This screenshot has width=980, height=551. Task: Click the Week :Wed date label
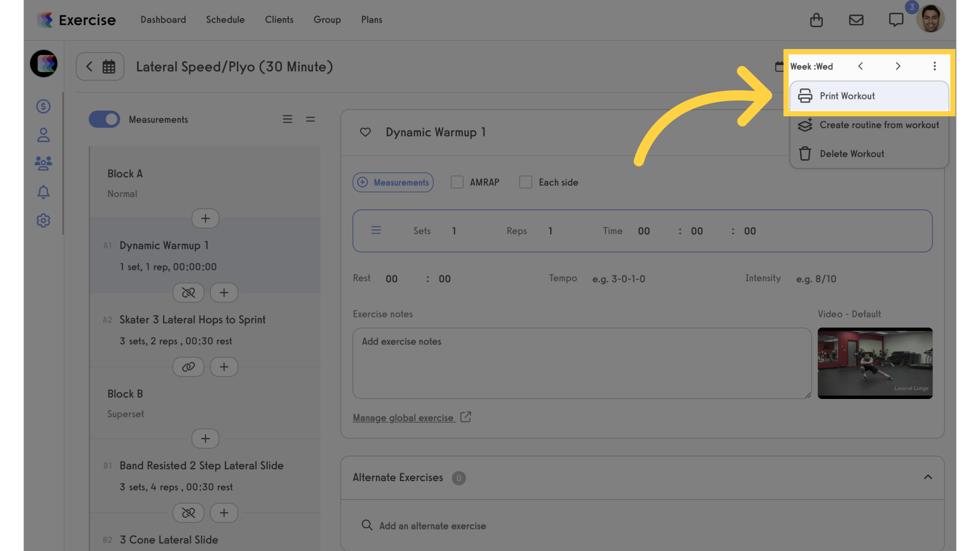[812, 66]
